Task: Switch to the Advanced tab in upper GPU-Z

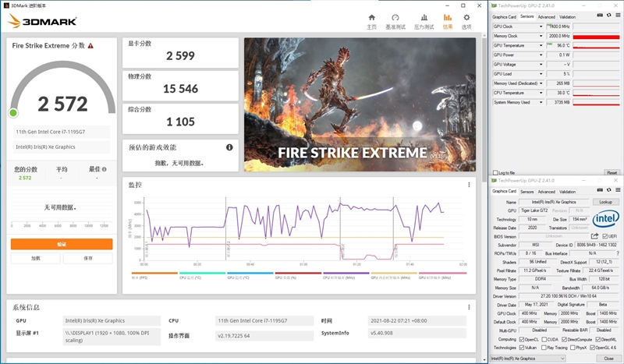Action: (547, 16)
